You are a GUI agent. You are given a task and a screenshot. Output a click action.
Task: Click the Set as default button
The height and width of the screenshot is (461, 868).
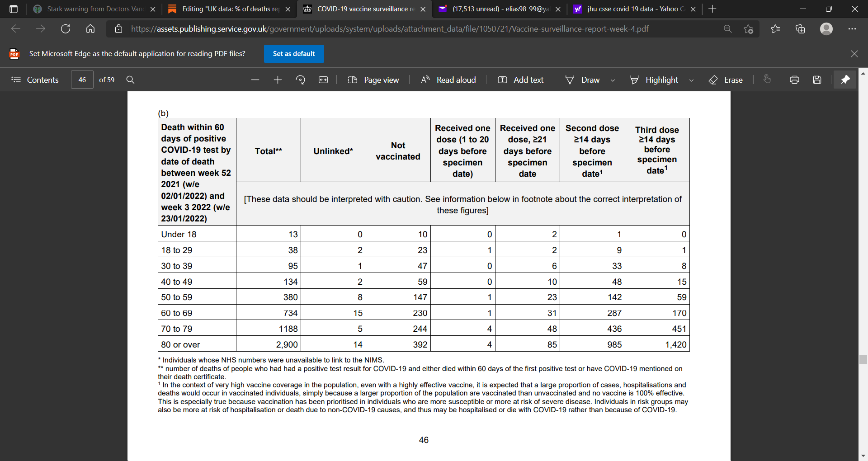point(294,54)
